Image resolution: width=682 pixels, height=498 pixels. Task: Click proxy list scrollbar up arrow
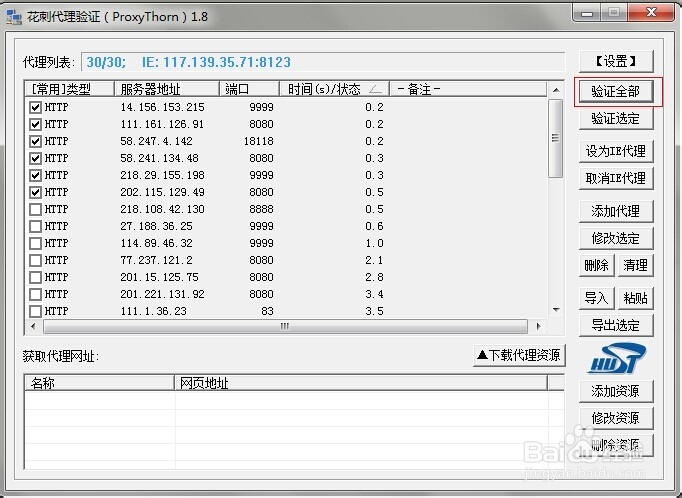click(556, 90)
